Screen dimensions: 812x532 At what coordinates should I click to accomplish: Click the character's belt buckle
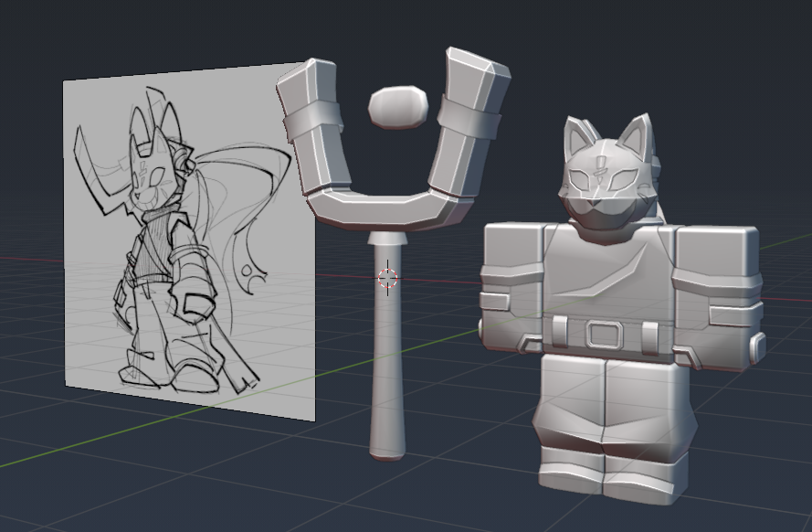click(604, 335)
